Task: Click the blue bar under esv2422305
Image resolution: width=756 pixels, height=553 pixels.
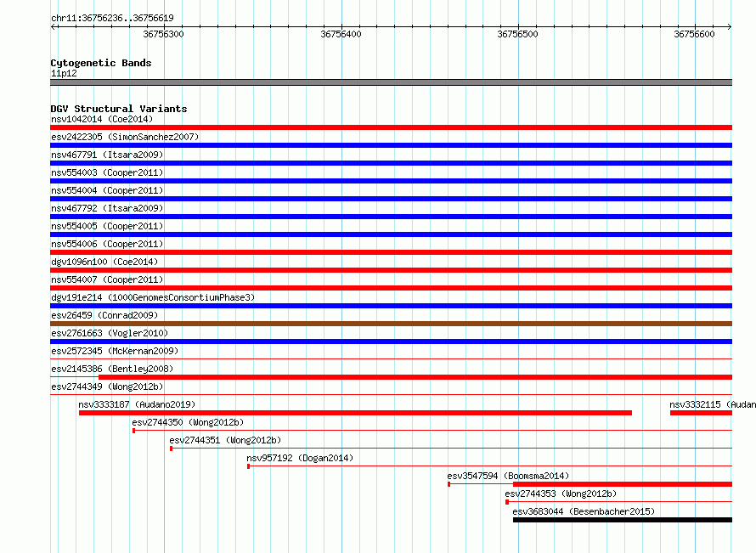Action: (x=391, y=145)
